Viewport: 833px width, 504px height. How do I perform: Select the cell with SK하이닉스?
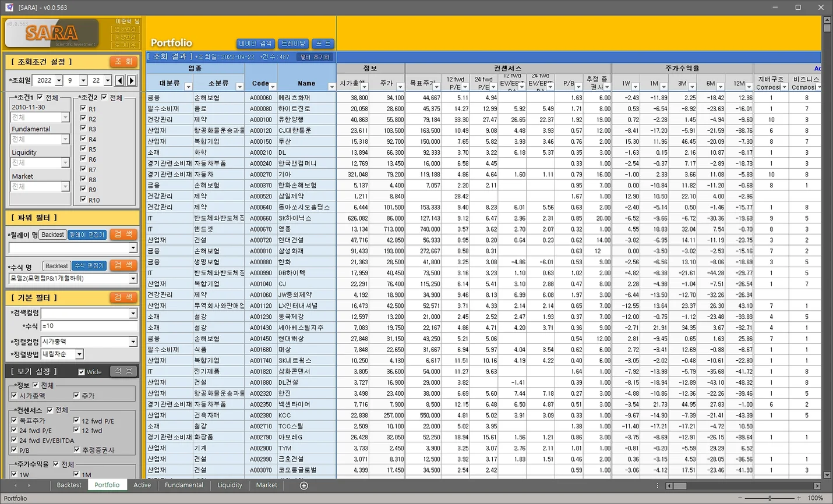pos(307,218)
